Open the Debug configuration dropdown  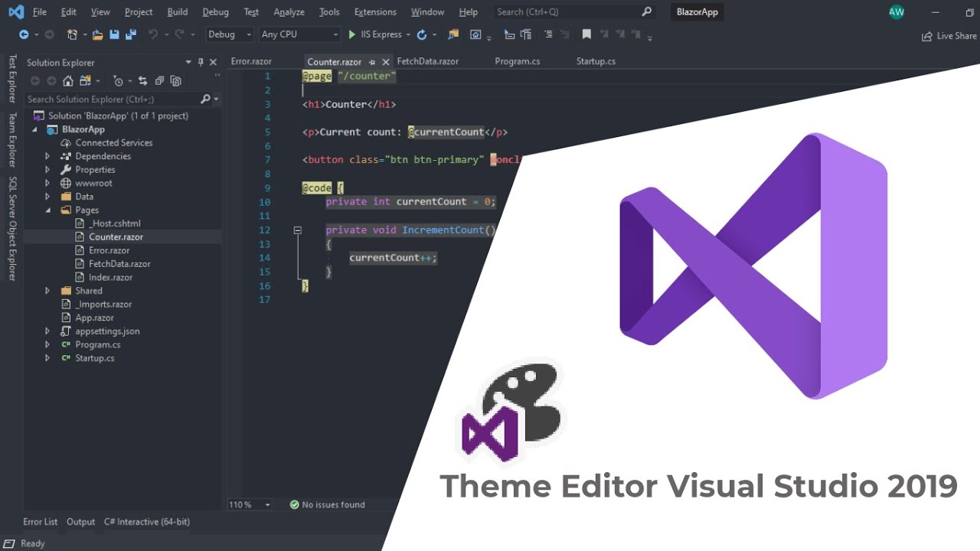(249, 34)
